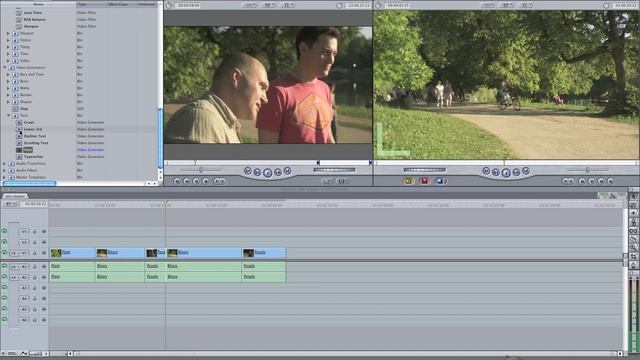Click Play Around Current Frame in the Canvas
The height and width of the screenshot is (360, 640).
516,172
